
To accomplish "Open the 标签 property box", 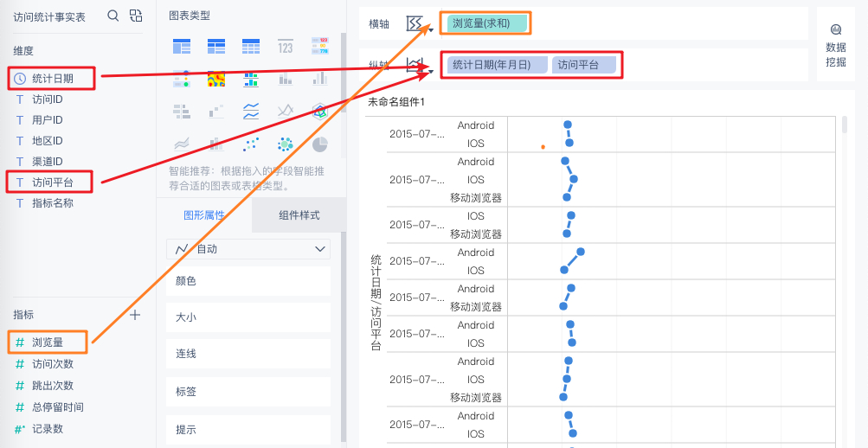I will (x=248, y=392).
